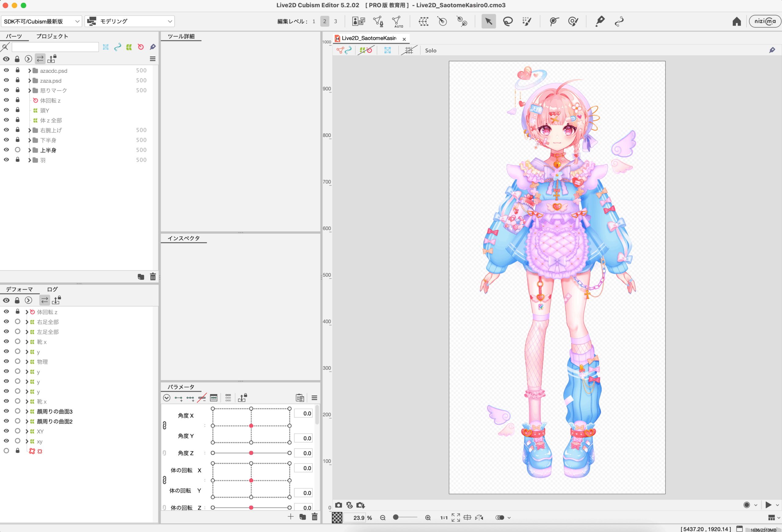782x532 pixels.
Task: Lock the 上半身 part
Action: click(17, 150)
